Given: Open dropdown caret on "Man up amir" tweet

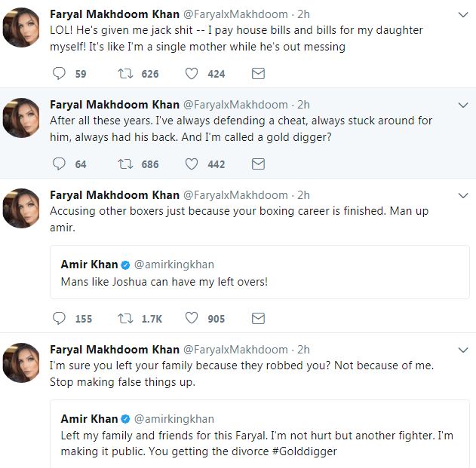Looking at the screenshot, I should [x=462, y=195].
